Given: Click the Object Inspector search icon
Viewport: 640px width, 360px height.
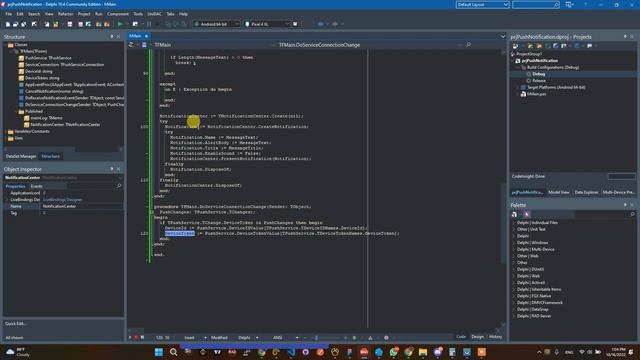Looking at the screenshot, I should pos(119,186).
